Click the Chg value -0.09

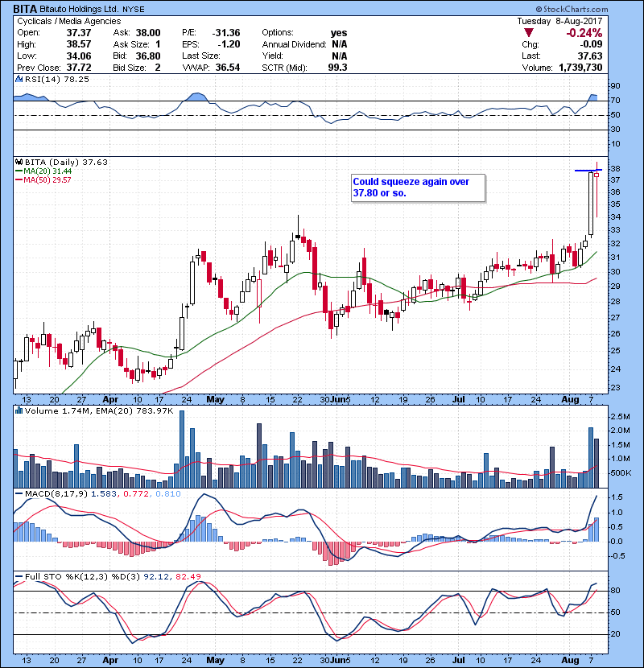point(591,44)
